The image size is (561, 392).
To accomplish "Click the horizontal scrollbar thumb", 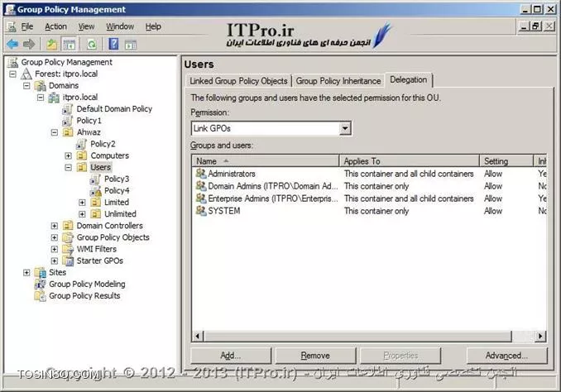I will [x=357, y=337].
